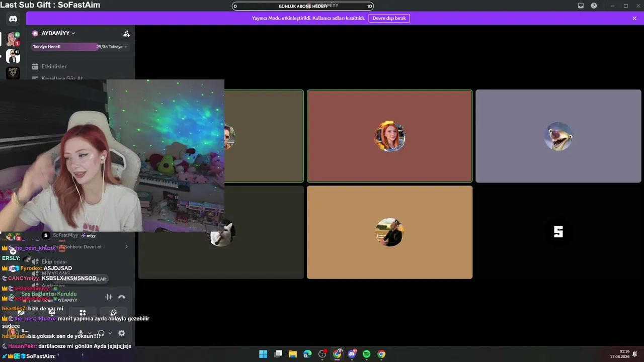This screenshot has width=644, height=362.
Task: Select the black tile with S logo
Action: [x=558, y=232]
